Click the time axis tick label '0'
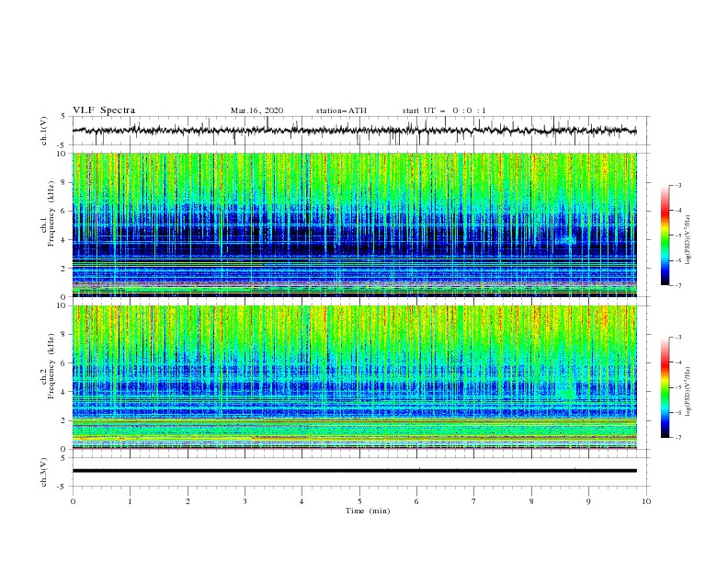 73,501
